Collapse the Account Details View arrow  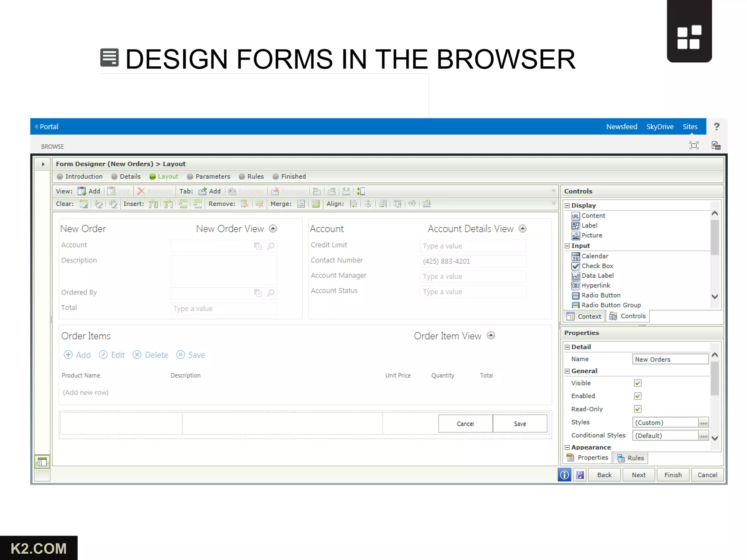(x=523, y=229)
